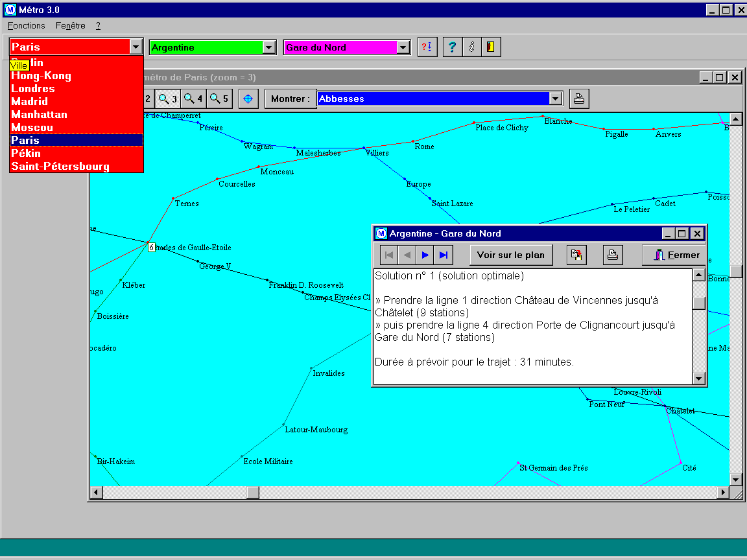Click the route calculation icon in main toolbar

tap(427, 47)
